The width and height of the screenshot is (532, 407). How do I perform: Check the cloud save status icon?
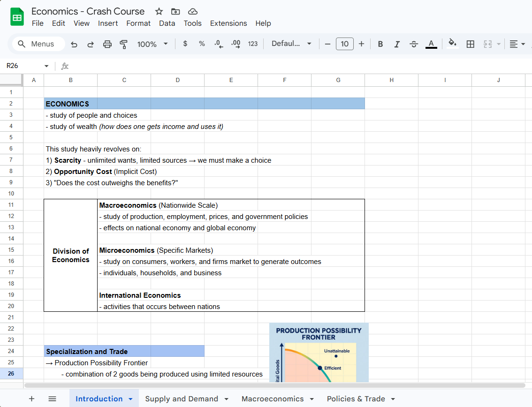click(193, 12)
